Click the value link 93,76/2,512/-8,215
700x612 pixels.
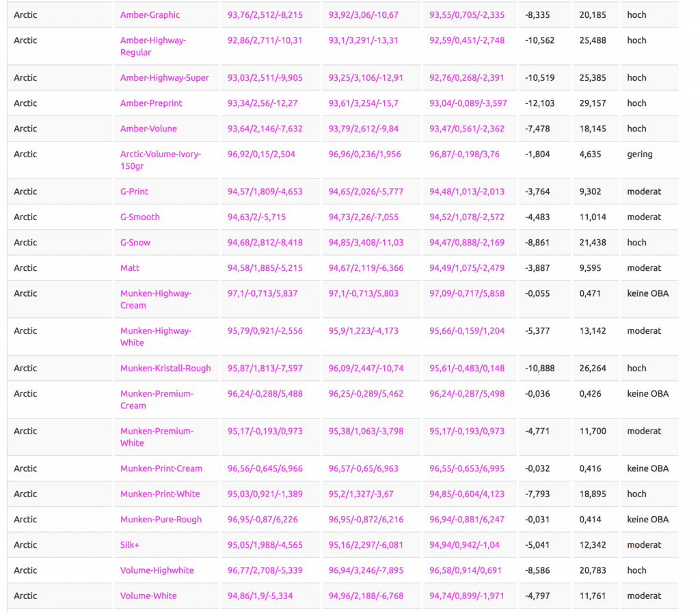[265, 15]
